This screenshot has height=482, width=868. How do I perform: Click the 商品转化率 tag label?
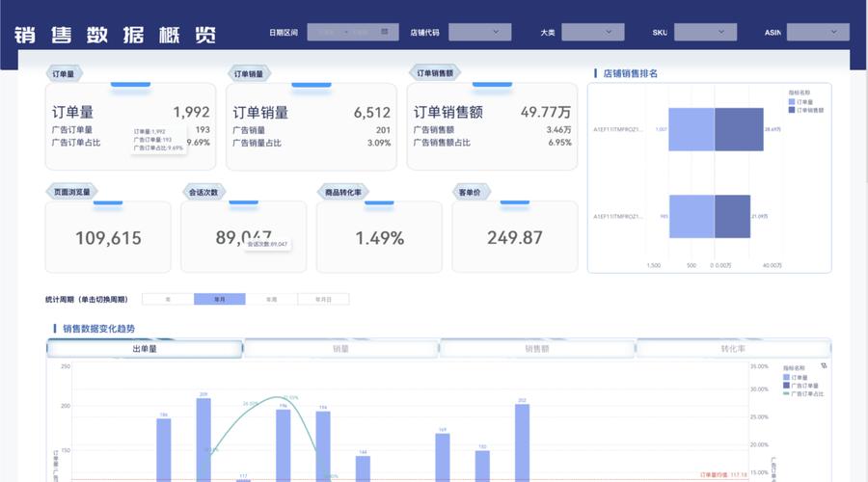342,193
